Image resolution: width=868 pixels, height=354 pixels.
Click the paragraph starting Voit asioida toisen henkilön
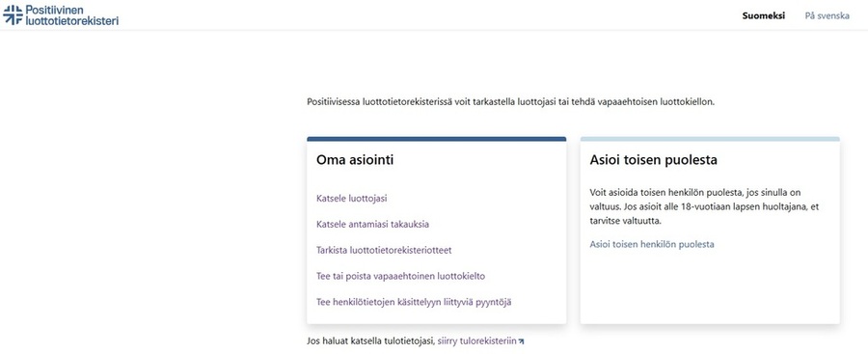[x=704, y=206]
